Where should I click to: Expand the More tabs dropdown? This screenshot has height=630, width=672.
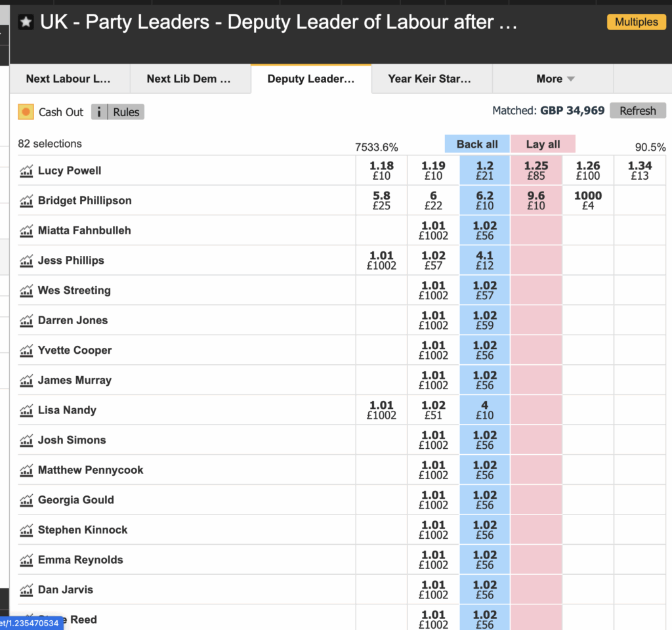(x=555, y=79)
